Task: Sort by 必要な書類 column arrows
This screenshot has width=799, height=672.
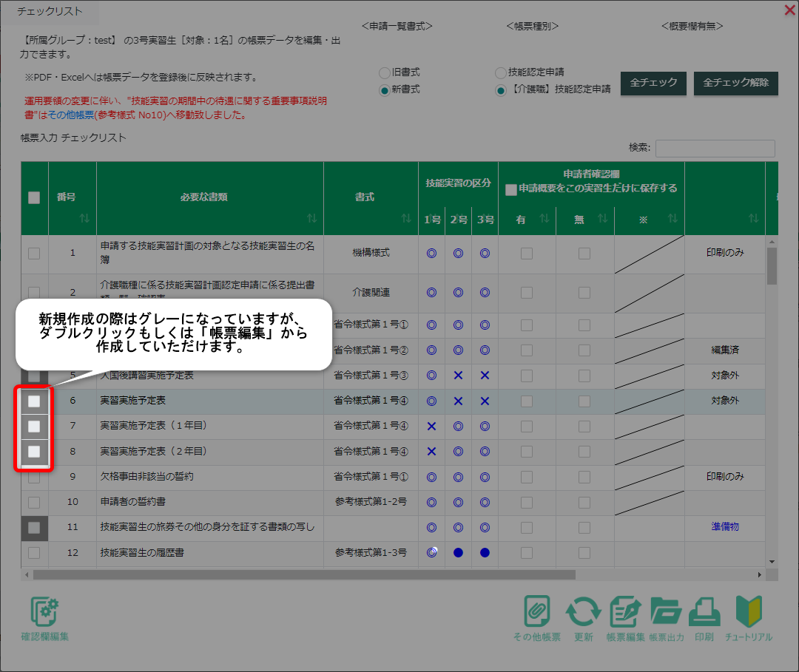Action: (x=312, y=218)
